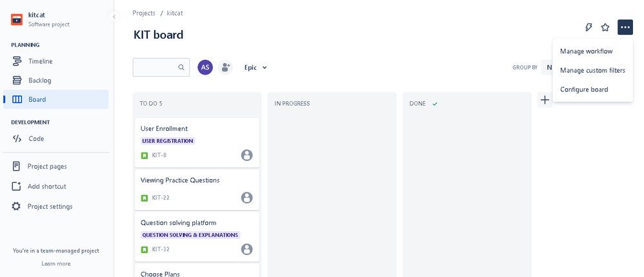Image resolution: width=644 pixels, height=277 pixels.
Task: Open Code under Development
Action: pos(56,138)
